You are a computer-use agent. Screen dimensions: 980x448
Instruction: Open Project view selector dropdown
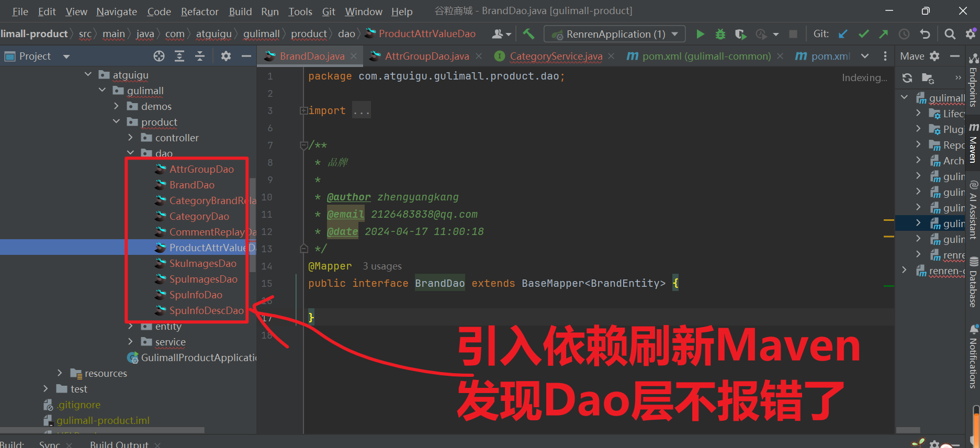pos(66,56)
